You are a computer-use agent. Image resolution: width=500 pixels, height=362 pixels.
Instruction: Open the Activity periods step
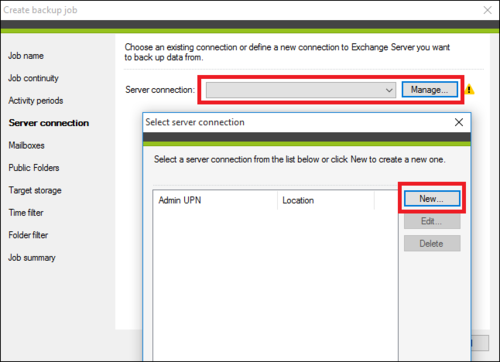click(x=36, y=100)
